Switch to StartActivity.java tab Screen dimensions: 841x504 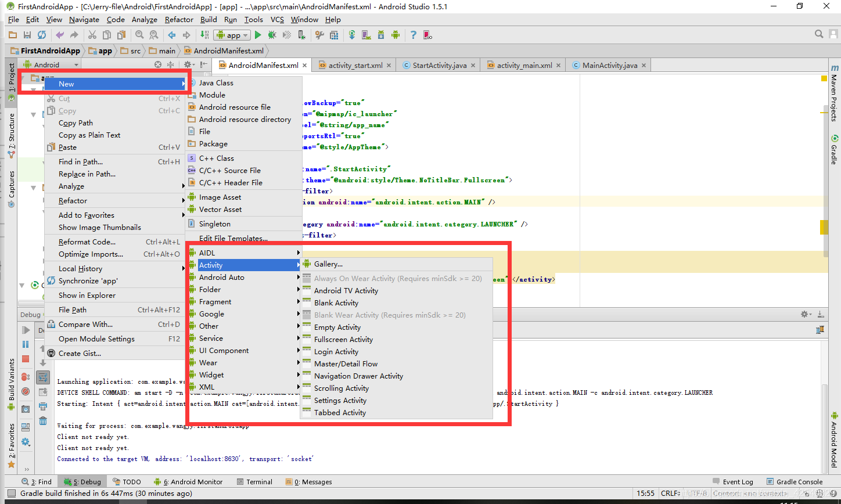point(439,65)
